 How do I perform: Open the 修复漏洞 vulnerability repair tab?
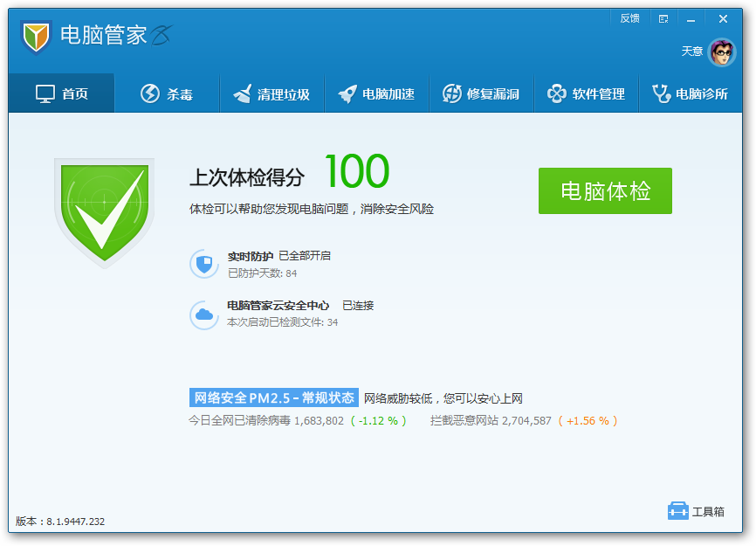(481, 93)
